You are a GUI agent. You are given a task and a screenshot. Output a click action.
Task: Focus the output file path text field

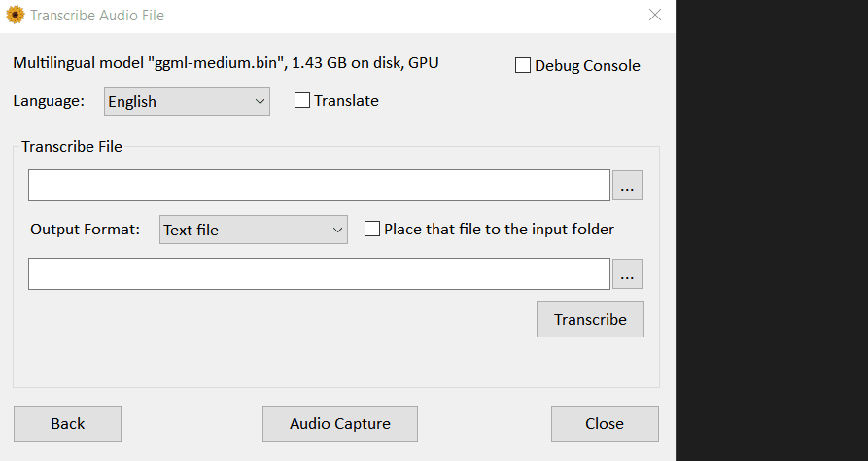click(x=319, y=274)
